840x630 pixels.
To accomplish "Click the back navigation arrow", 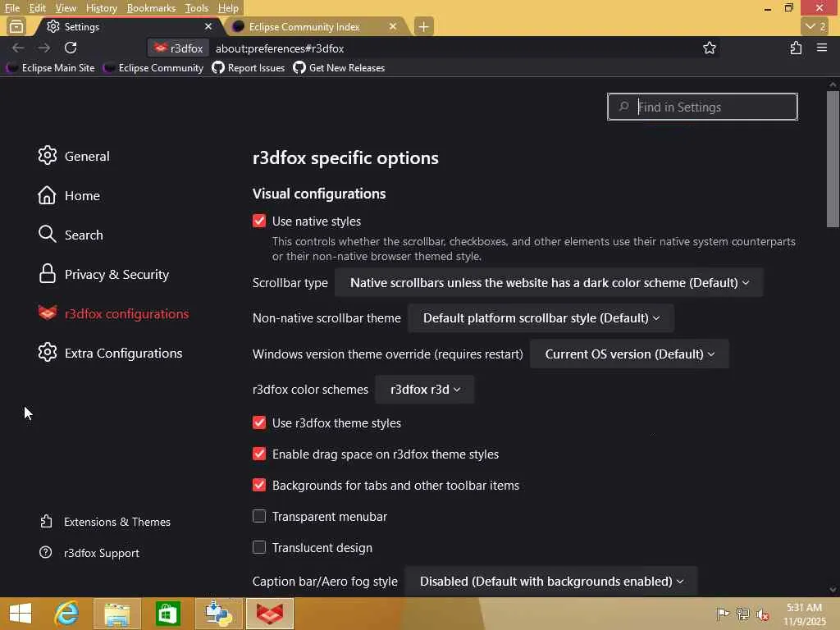I will [18, 48].
